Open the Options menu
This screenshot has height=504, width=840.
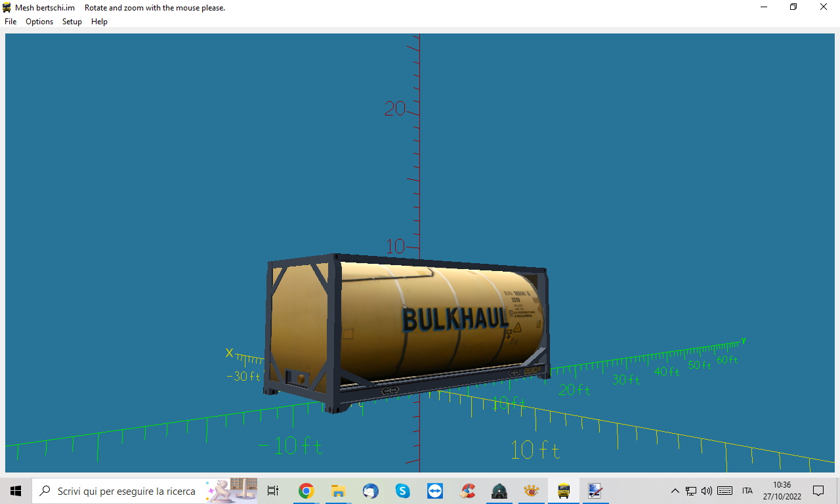coord(39,22)
